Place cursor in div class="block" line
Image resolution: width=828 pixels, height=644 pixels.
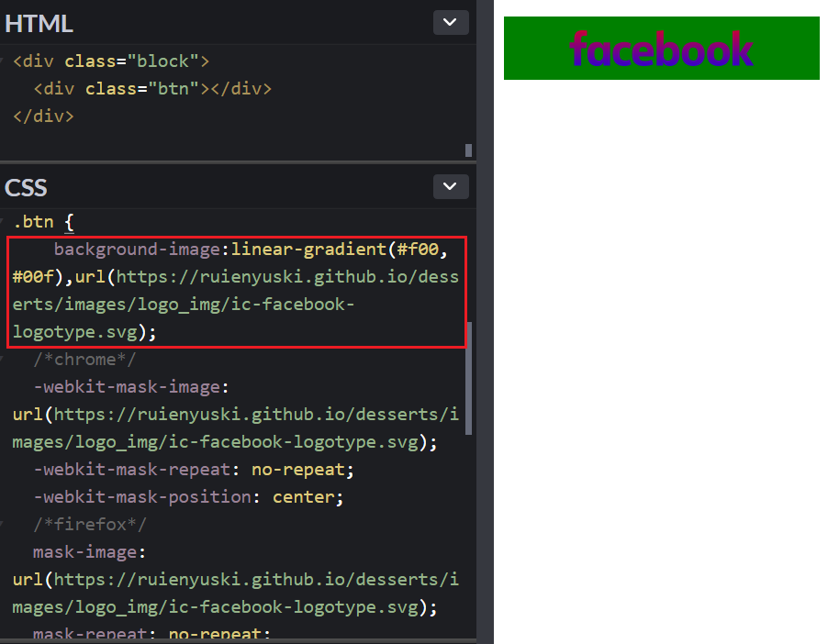pos(111,61)
